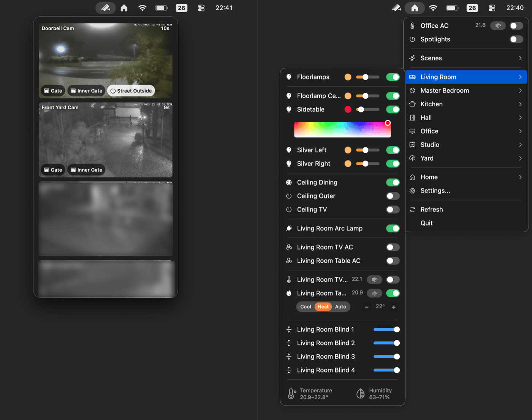Enable the Ceiling TV switch
This screenshot has height=420, width=532.
pos(393,209)
